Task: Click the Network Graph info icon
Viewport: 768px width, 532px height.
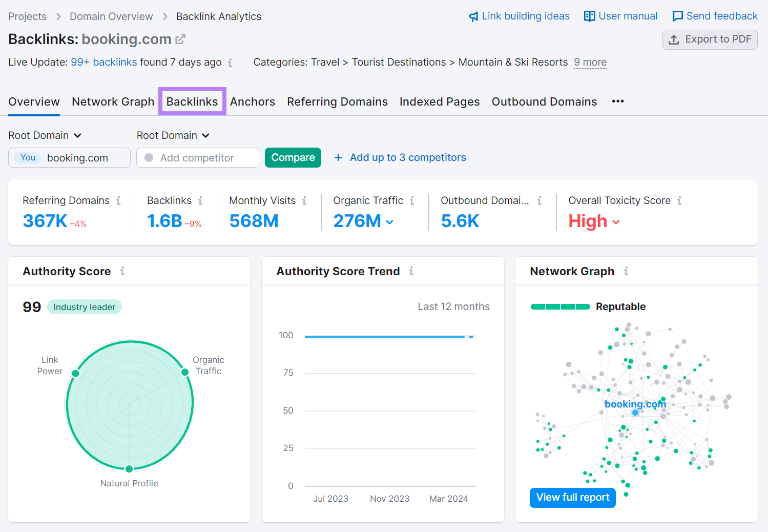Action: (626, 271)
